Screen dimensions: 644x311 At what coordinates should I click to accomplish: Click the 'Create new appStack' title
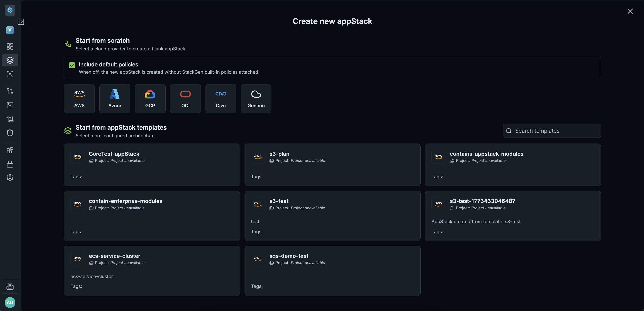tap(332, 21)
